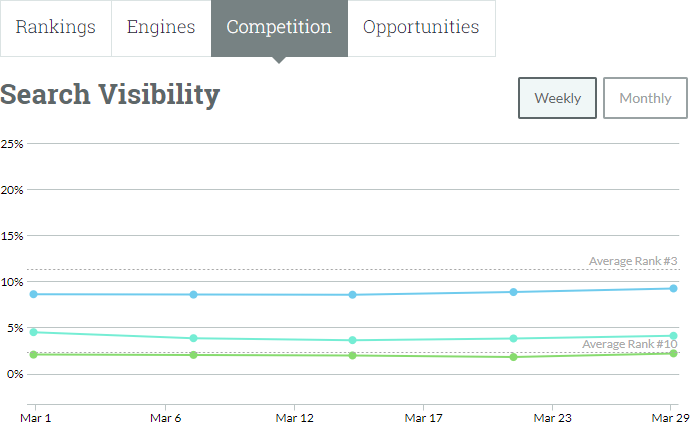This screenshot has height=422, width=690.
Task: Click teal middle line's second data point
Action: [x=193, y=338]
